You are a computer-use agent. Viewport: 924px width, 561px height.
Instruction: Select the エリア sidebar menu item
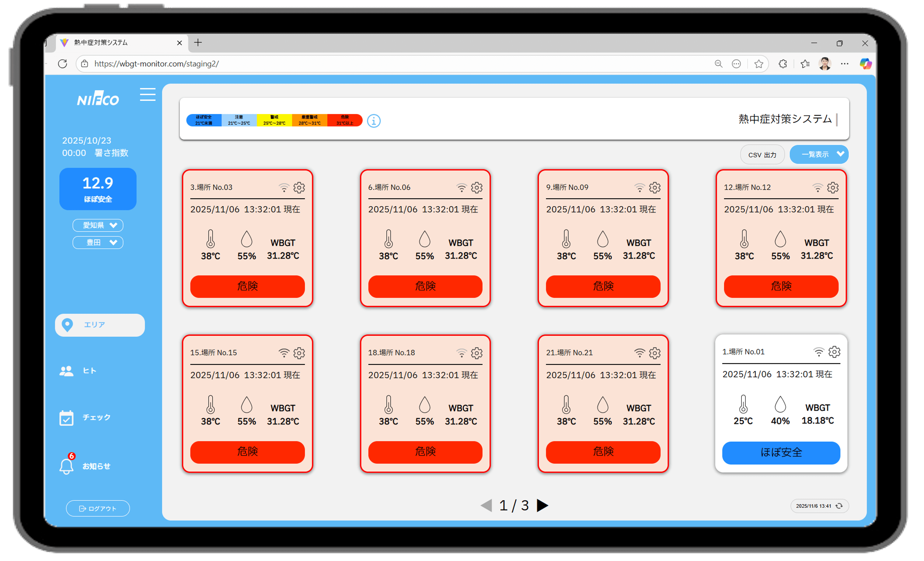pyautogui.click(x=100, y=325)
